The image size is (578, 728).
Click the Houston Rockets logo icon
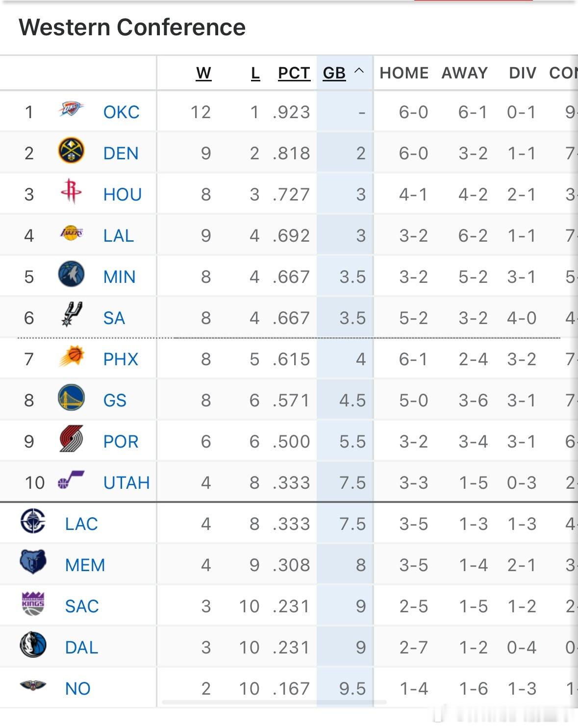(71, 191)
